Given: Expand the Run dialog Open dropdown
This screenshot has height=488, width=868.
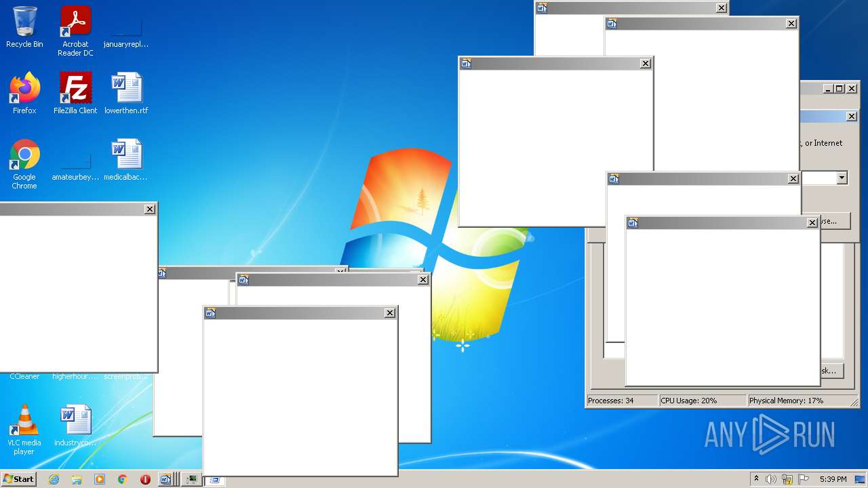Looking at the screenshot, I should 842,178.
